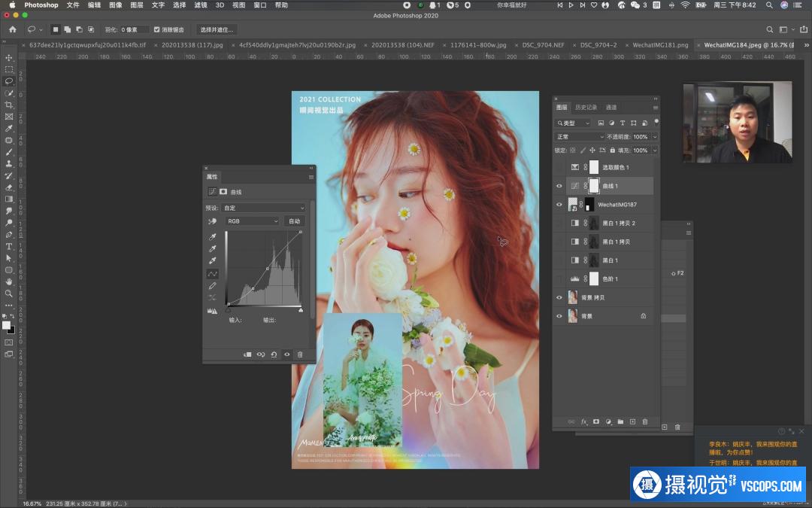The width and height of the screenshot is (812, 508).
Task: Open the fill (填充) dropdown arrow
Action: [655, 151]
